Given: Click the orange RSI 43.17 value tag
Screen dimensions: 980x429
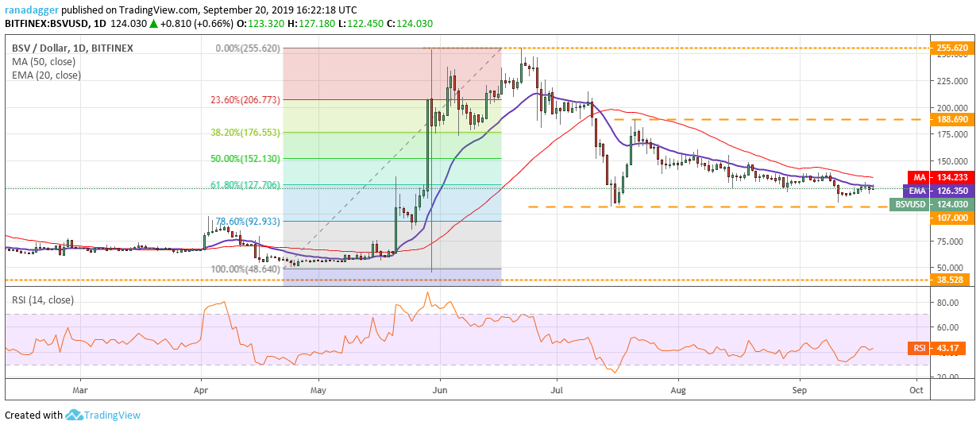Looking at the screenshot, I should [936, 348].
